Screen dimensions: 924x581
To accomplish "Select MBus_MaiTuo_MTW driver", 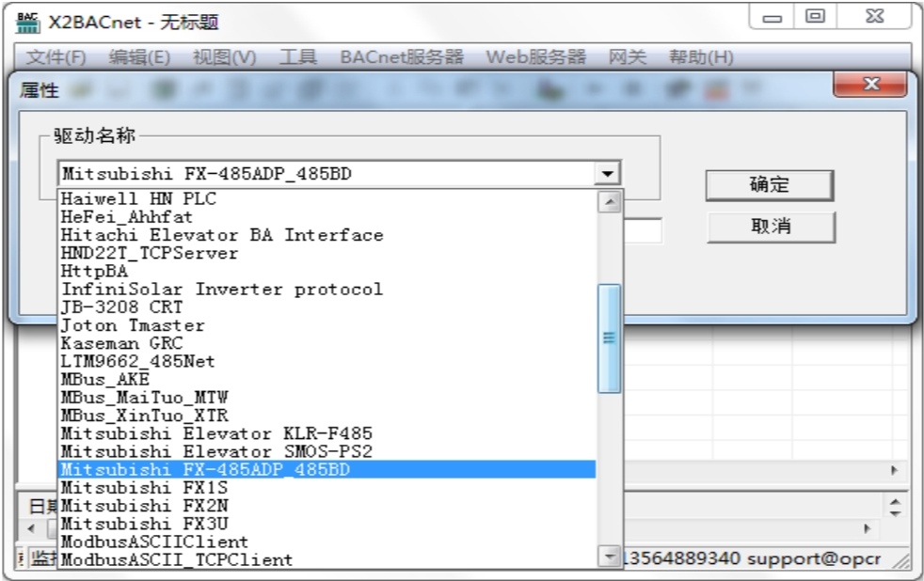I will pyautogui.click(x=327, y=398).
